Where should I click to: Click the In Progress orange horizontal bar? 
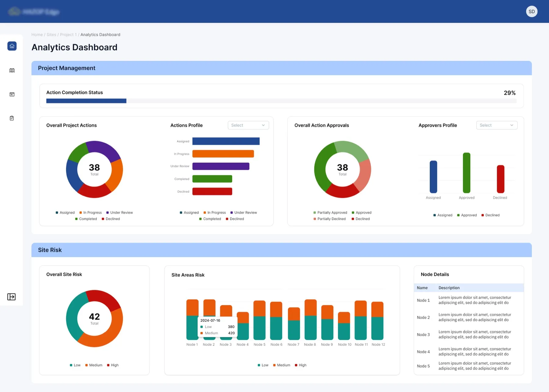click(223, 154)
